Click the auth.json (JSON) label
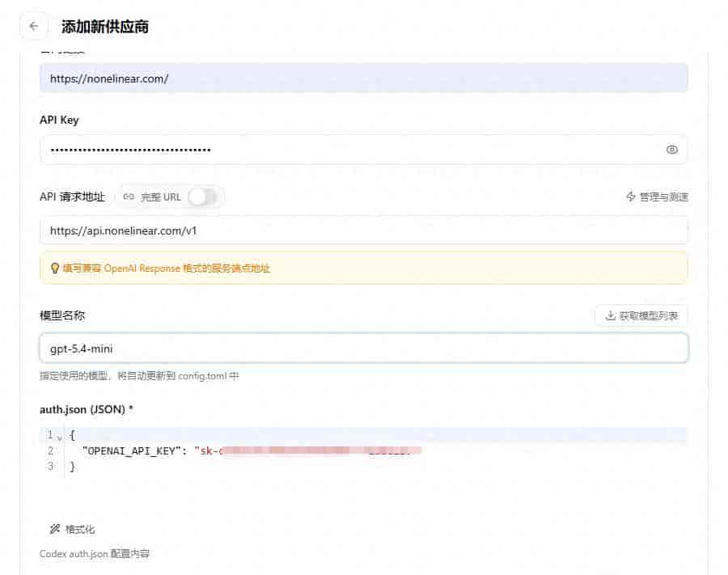728x575 pixels. click(87, 409)
